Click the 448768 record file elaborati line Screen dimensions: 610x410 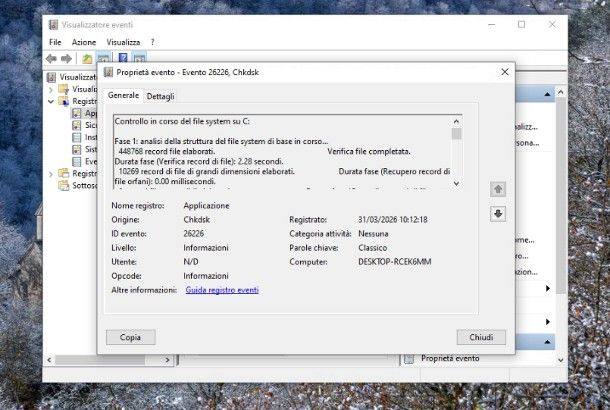pos(167,151)
